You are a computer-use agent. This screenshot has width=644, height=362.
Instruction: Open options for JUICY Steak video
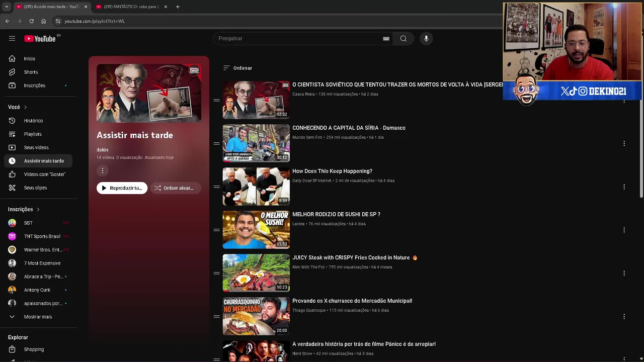624,273
